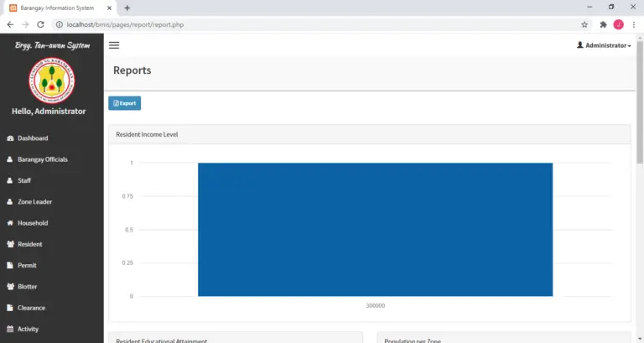The image size is (644, 343).
Task: Toggle the hamburger sidebar menu
Action: (114, 45)
